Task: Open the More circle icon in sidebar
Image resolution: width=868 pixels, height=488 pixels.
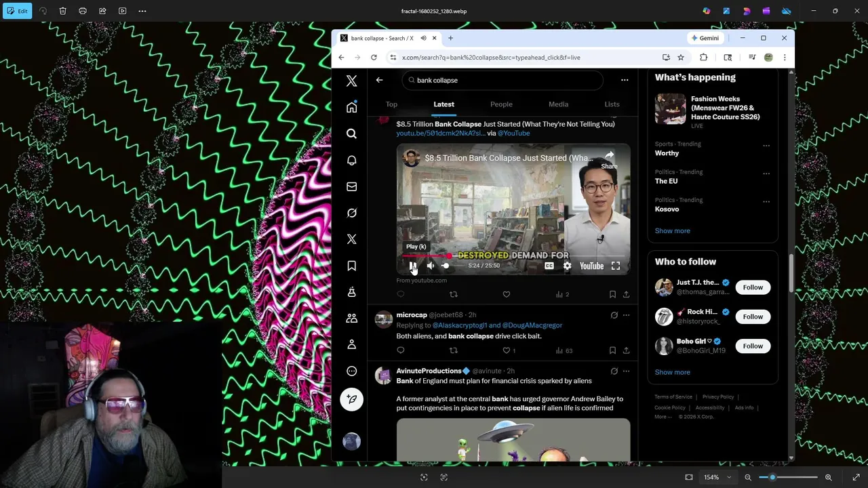Action: [x=351, y=371]
